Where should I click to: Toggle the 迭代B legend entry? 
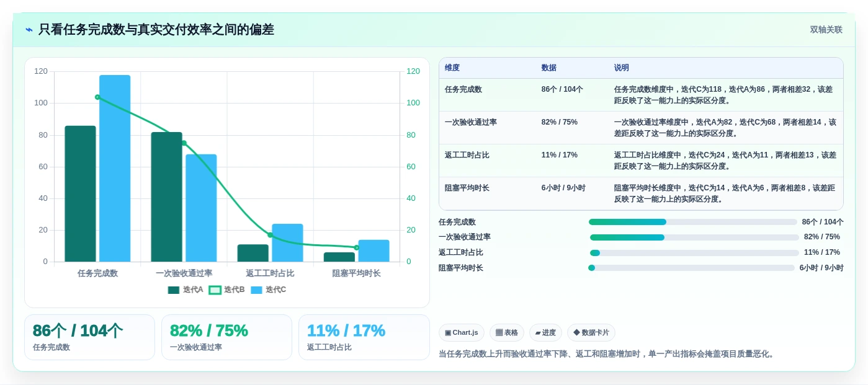click(226, 290)
